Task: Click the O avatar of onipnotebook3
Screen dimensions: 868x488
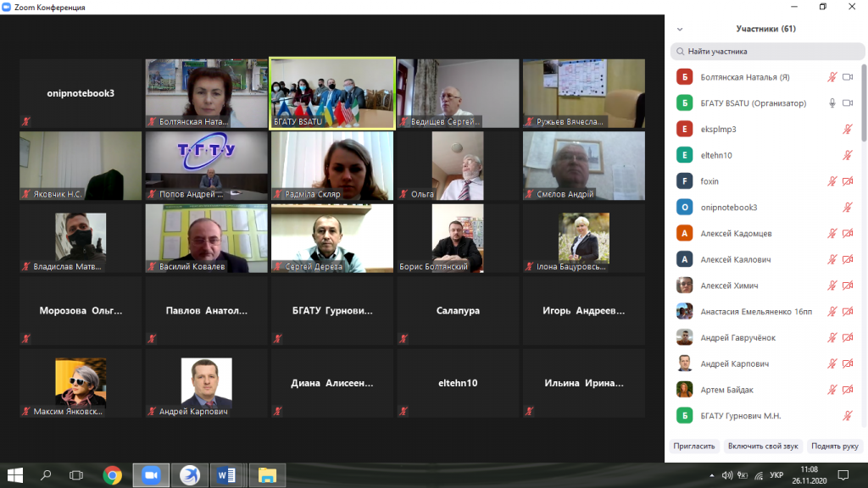Action: (x=685, y=207)
